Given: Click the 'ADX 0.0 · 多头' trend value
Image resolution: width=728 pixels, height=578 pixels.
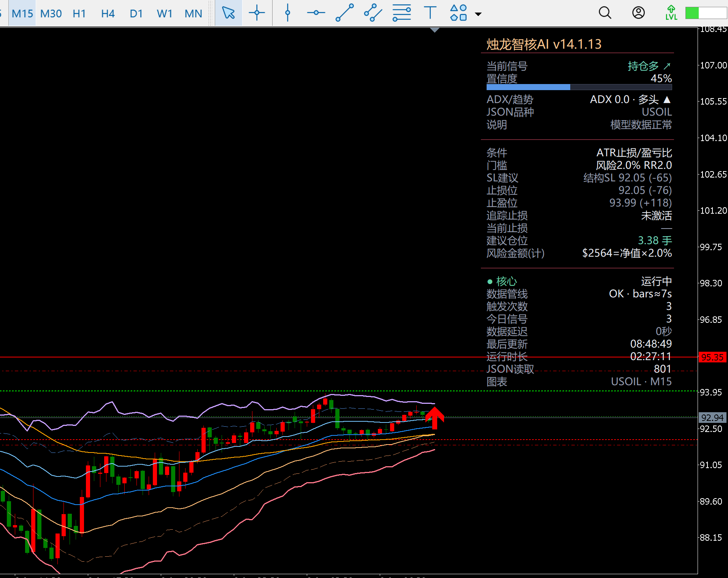Looking at the screenshot, I should (x=630, y=100).
